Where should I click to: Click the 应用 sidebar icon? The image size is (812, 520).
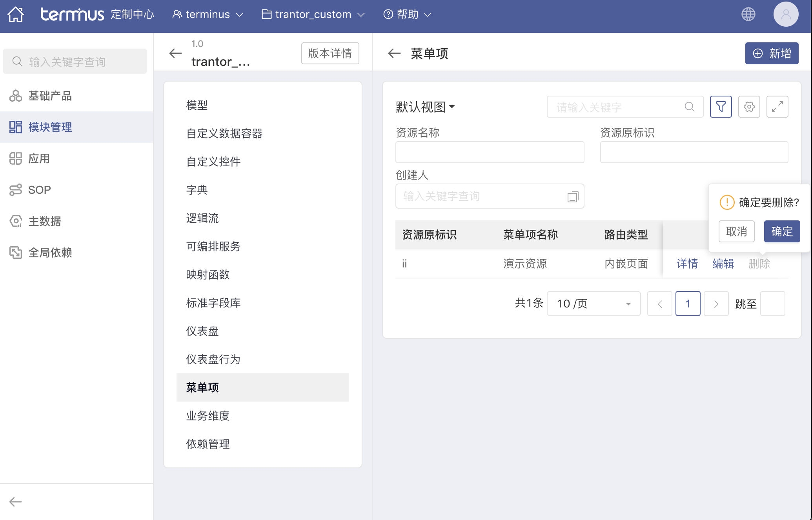[x=16, y=158]
